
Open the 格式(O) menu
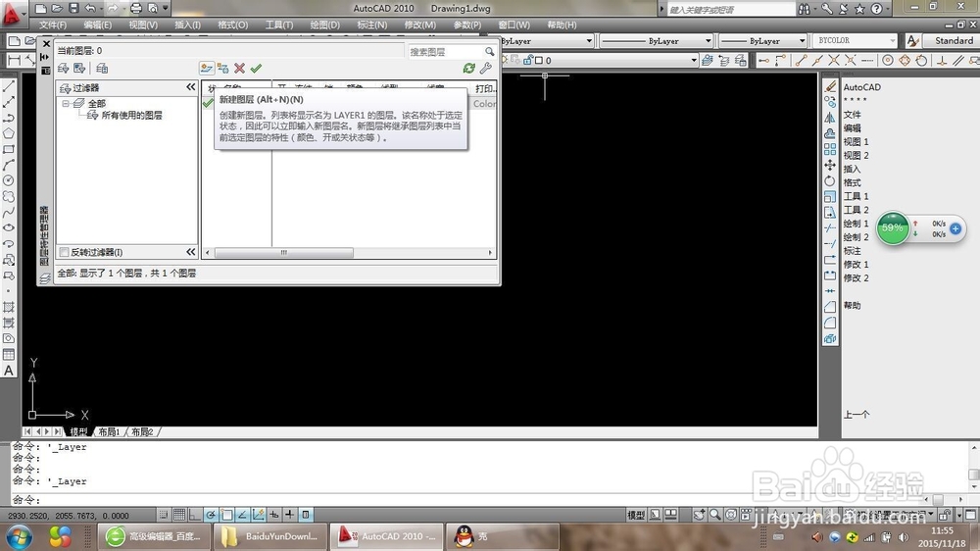(232, 25)
